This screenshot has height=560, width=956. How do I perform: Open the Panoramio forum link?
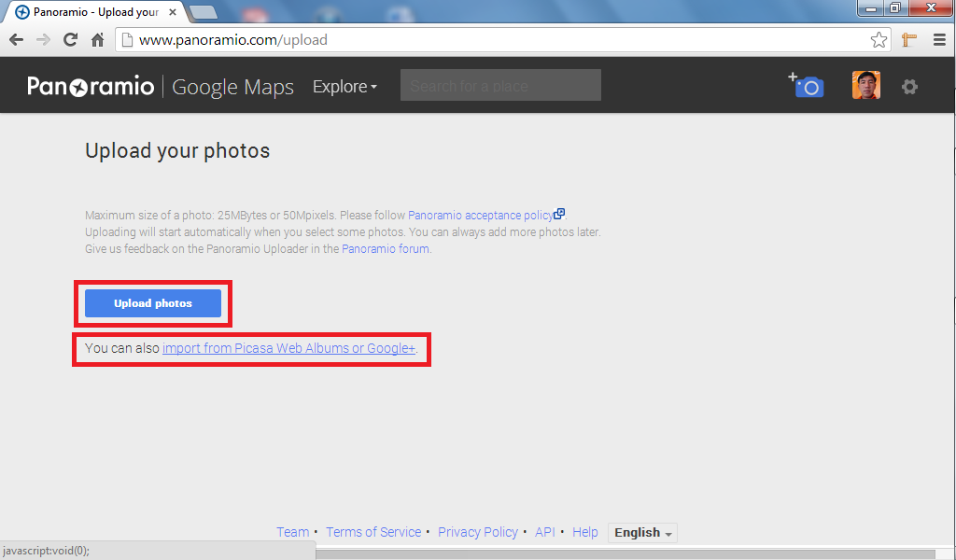click(x=386, y=248)
